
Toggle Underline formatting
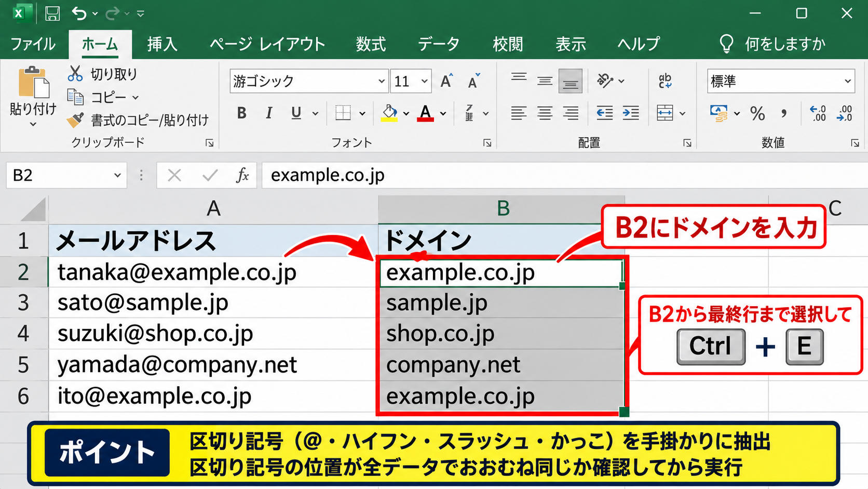296,113
